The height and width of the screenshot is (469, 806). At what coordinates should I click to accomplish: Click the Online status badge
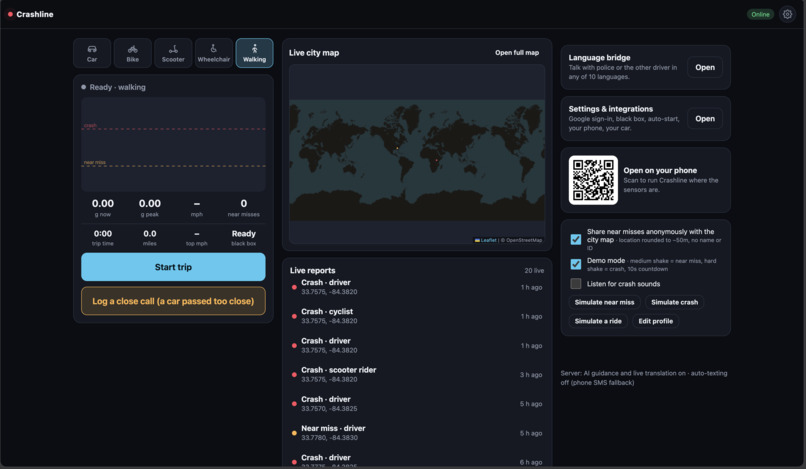[760, 14]
